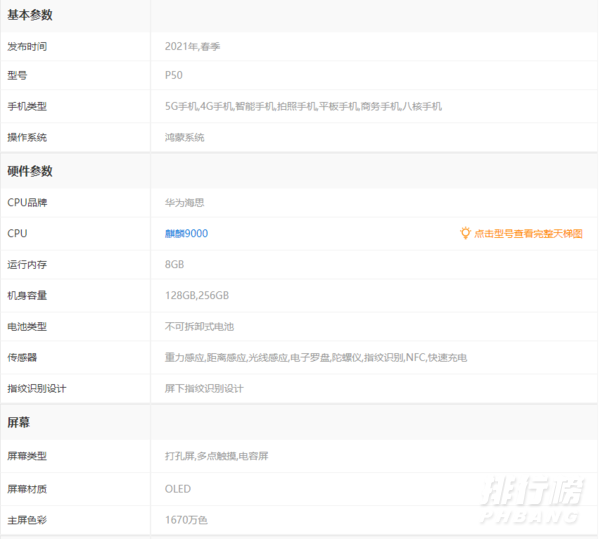Select the 屏幕 section heading

click(x=19, y=422)
